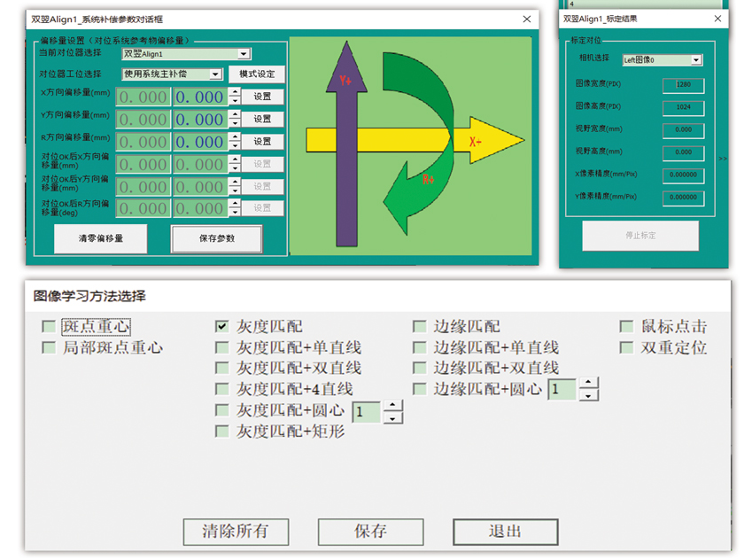Click the purple Y+ direction arrow
752x560 pixels.
tap(345, 159)
